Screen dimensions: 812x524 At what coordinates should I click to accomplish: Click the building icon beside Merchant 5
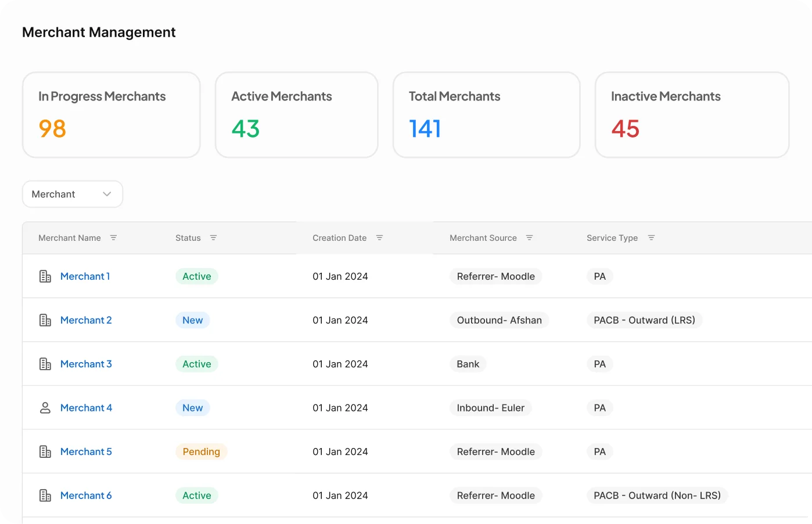pos(45,451)
